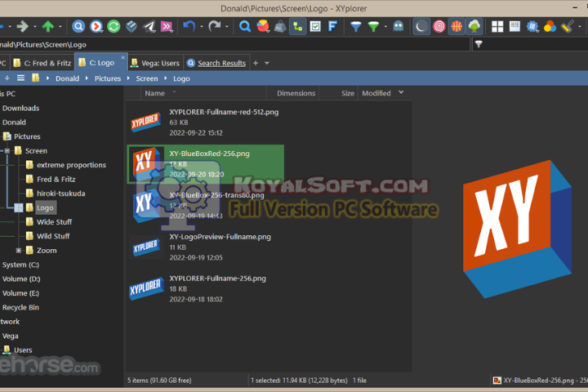Click the paper plane toolbar icon
The image size is (588, 392).
(149, 26)
